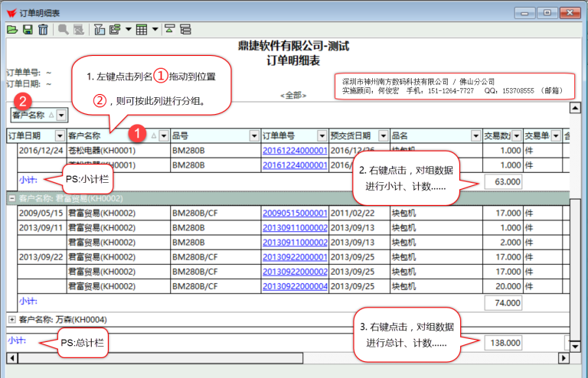
Task: Open order link 20090515000001
Action: click(295, 213)
